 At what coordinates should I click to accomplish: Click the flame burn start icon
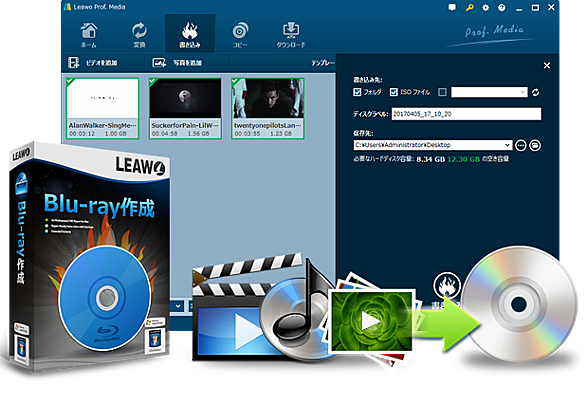point(447,286)
